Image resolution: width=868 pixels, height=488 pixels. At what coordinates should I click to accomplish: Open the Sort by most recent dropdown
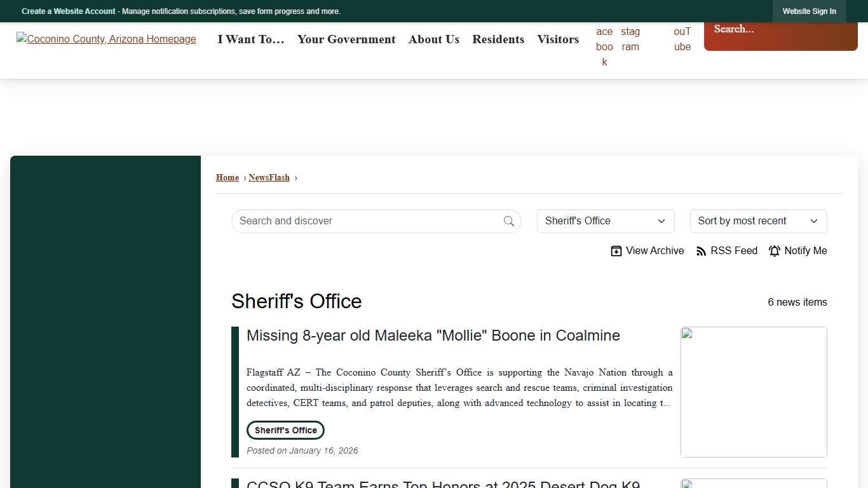(757, 220)
